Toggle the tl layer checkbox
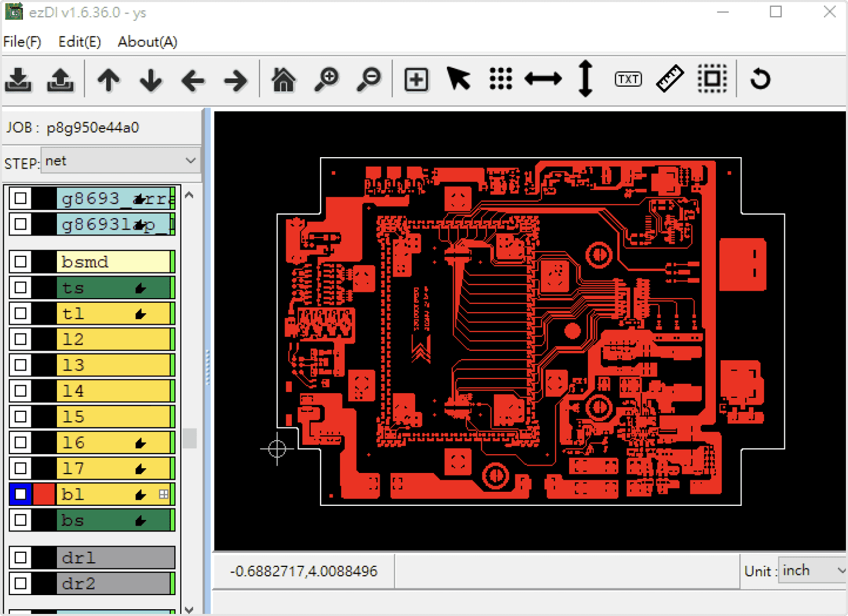Viewport: 848px width, 616px height. 20,313
